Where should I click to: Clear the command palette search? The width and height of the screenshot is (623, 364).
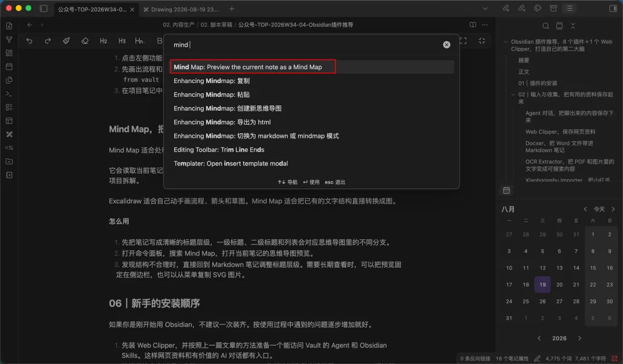[446, 45]
